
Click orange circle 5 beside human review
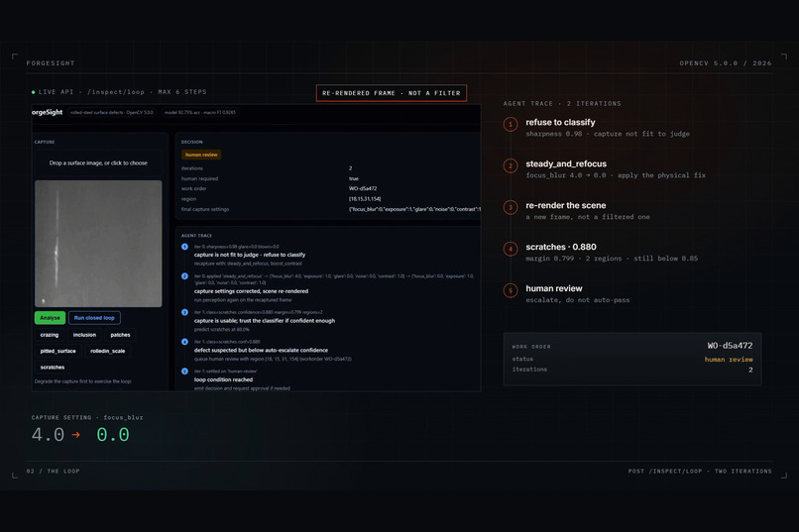[511, 290]
